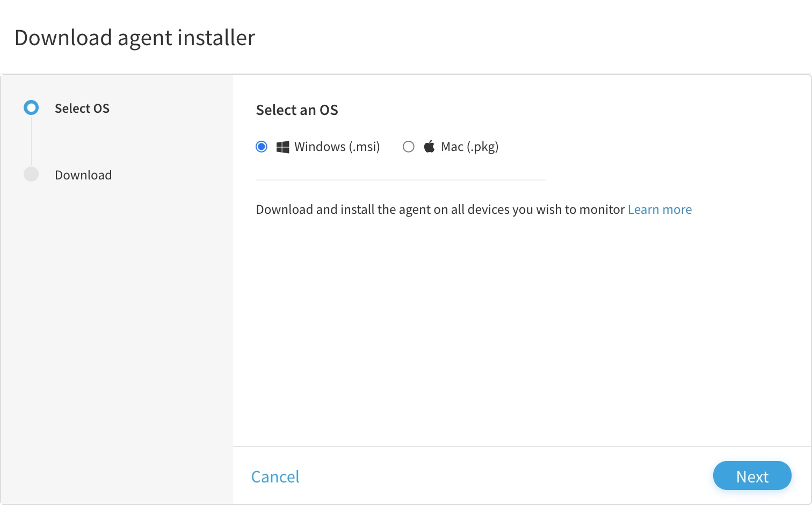Click the Download step grey circle
Viewport: 812px width, 505px height.
coord(31,174)
